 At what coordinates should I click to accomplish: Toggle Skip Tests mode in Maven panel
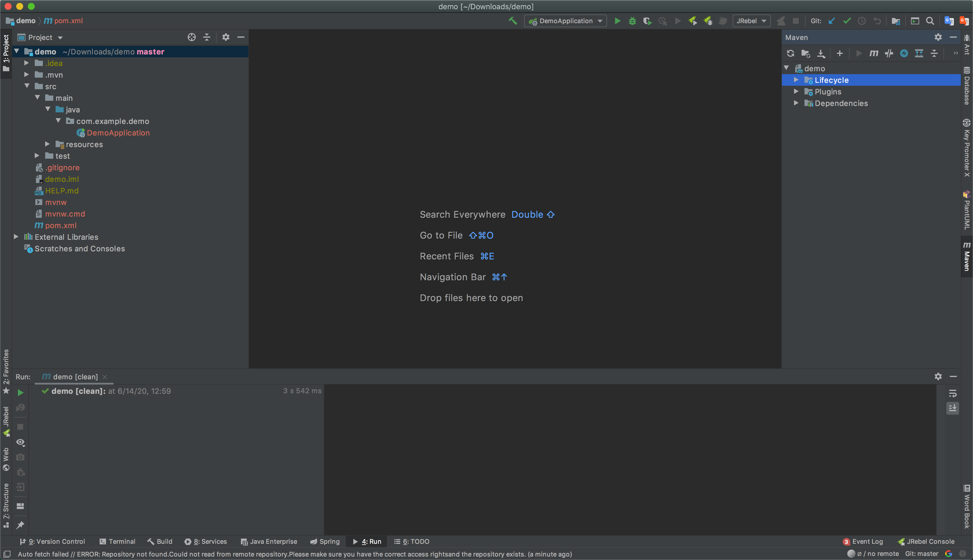(904, 53)
